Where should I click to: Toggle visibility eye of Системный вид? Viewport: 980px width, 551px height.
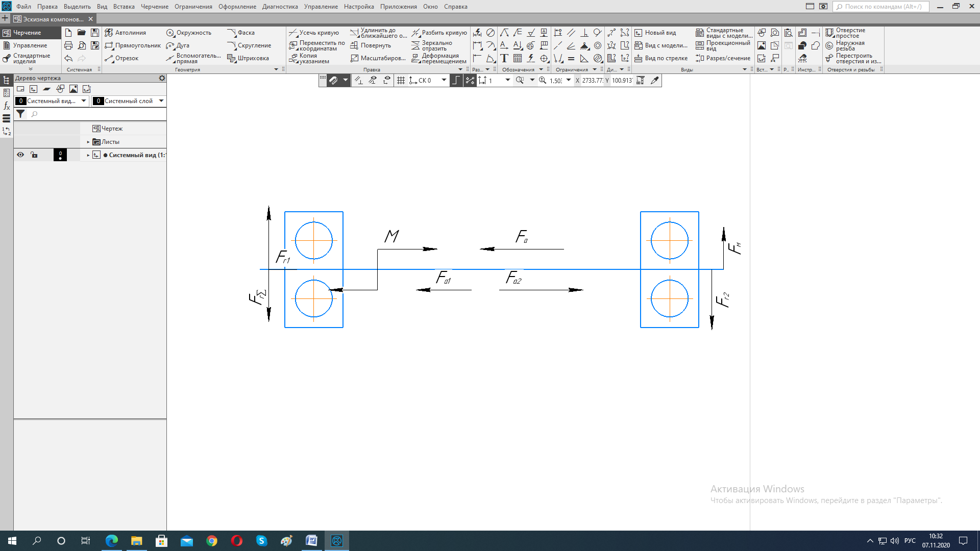click(x=20, y=155)
